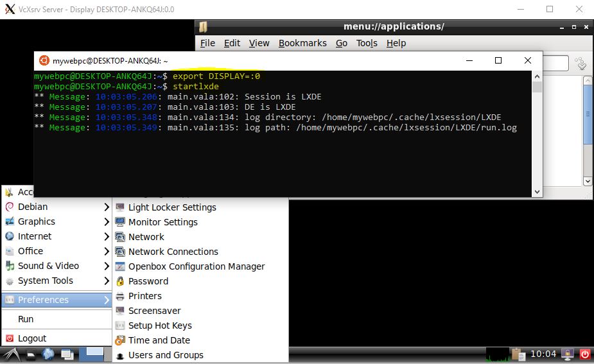Open the Help menu in file manager
This screenshot has height=364, width=594.
[396, 43]
